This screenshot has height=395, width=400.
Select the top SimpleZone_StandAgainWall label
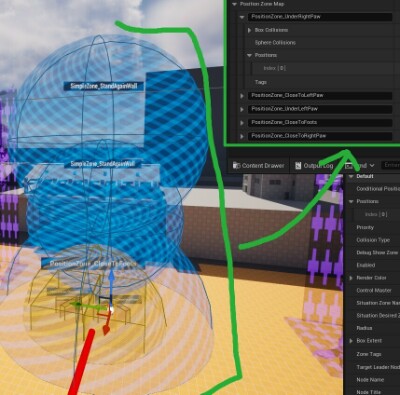click(104, 86)
